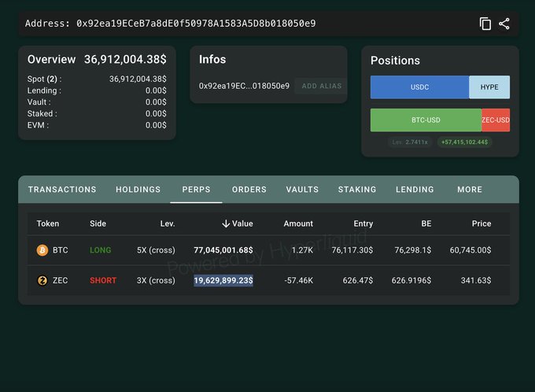Sort by Value using the down arrow
This screenshot has height=392, width=535.
[x=226, y=224]
